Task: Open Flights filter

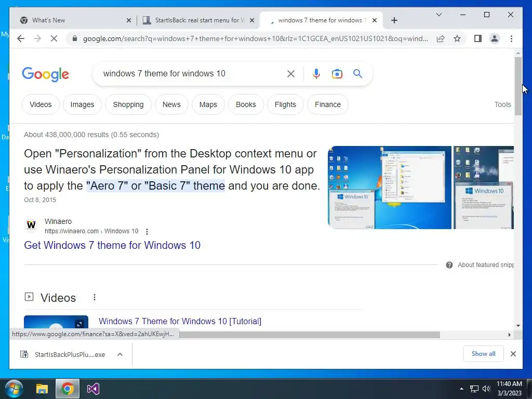Action: coord(285,104)
